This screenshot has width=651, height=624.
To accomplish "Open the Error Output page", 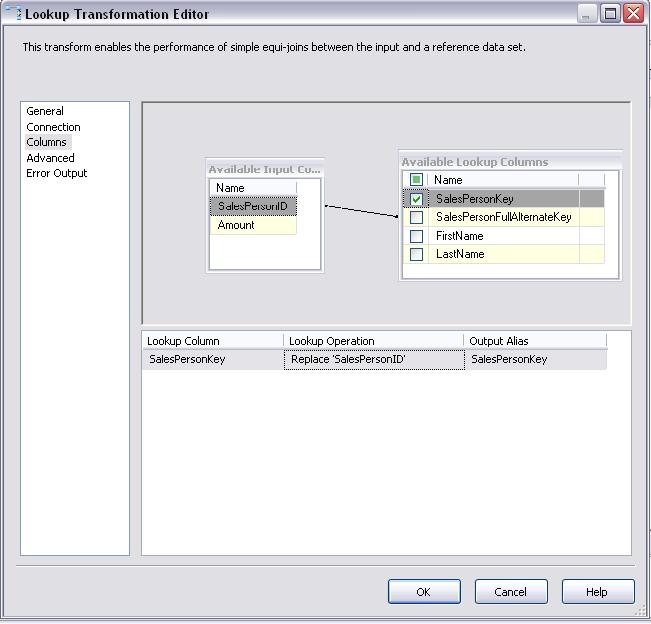I will point(57,173).
